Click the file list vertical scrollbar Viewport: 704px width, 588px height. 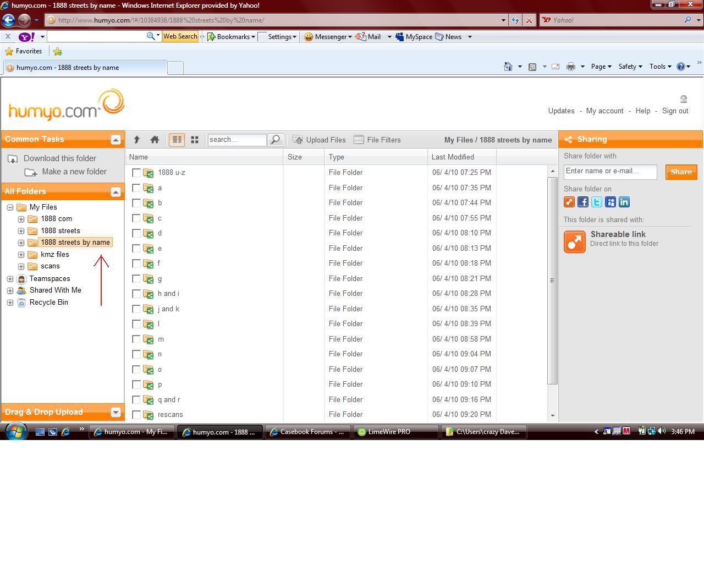pyautogui.click(x=552, y=281)
